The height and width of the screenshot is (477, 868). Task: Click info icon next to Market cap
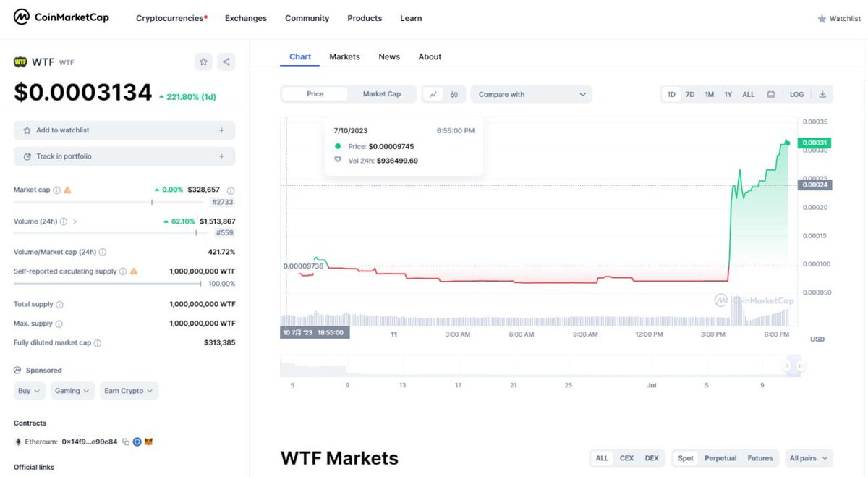pyautogui.click(x=56, y=190)
